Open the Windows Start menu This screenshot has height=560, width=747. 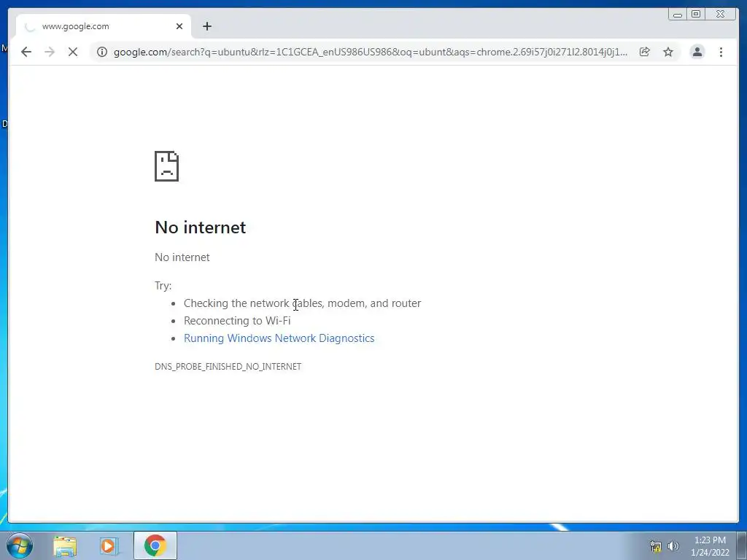[x=20, y=545]
